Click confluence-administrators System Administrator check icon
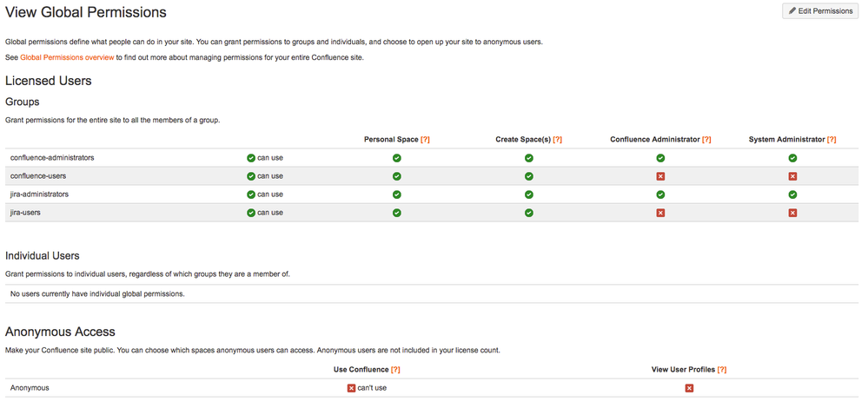Screen dimensions: 868x408 [792, 158]
